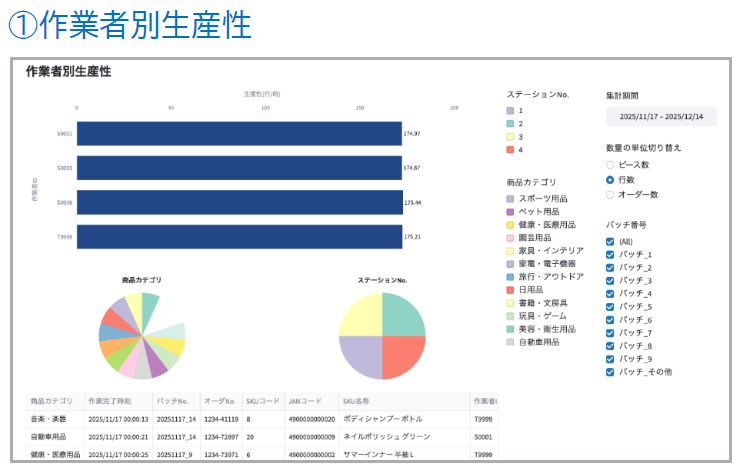Click the 自動車用品 table cell
This screenshot has height=468, width=740.
[55, 437]
